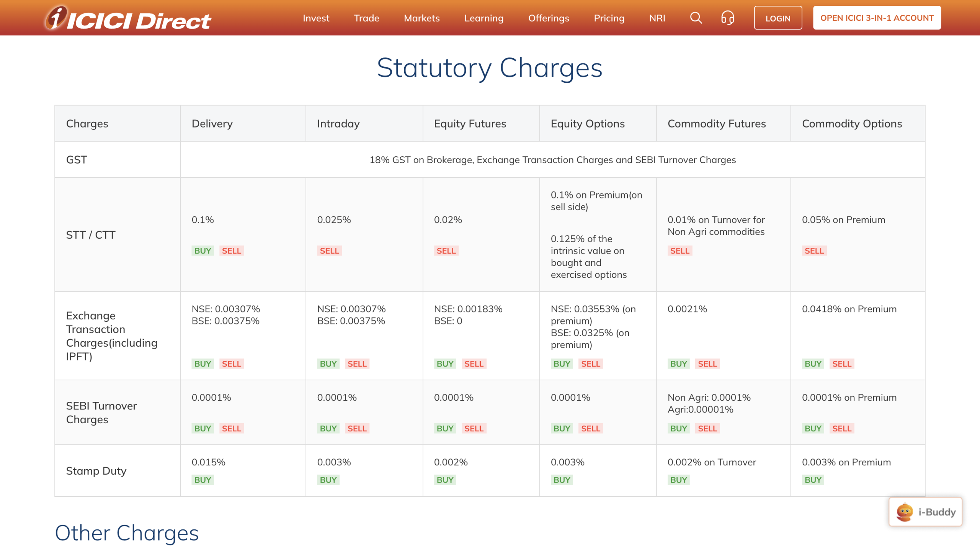Screen dimensions: 980x555
Task: Click SELL tag under Commodity Options STT
Action: coord(814,251)
